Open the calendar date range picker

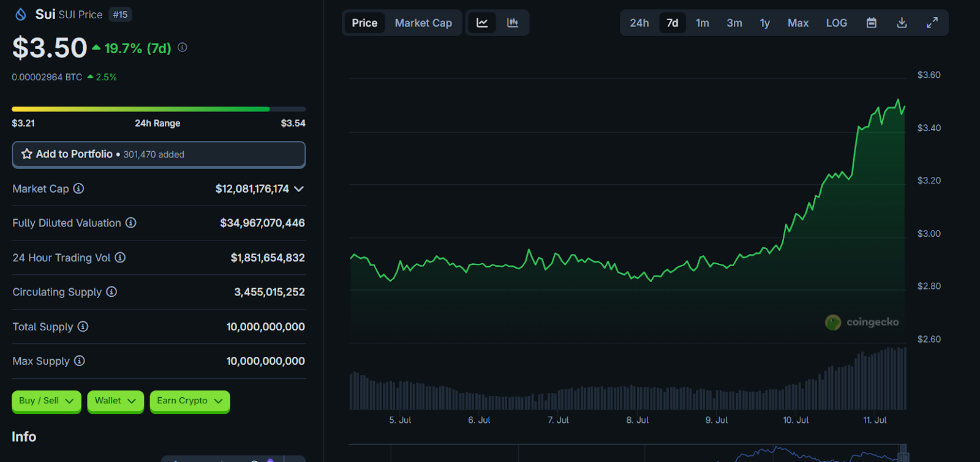872,23
